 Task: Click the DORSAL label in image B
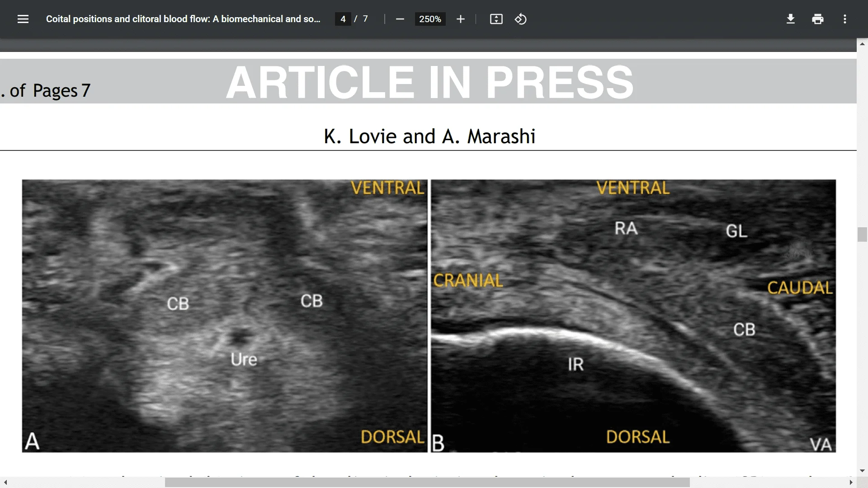tap(638, 437)
